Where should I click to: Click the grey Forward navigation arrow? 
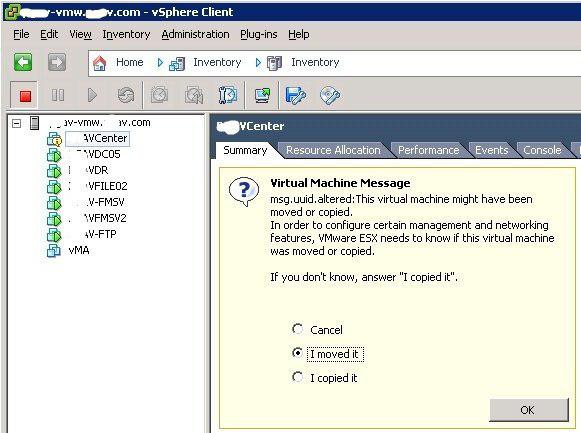[57, 62]
